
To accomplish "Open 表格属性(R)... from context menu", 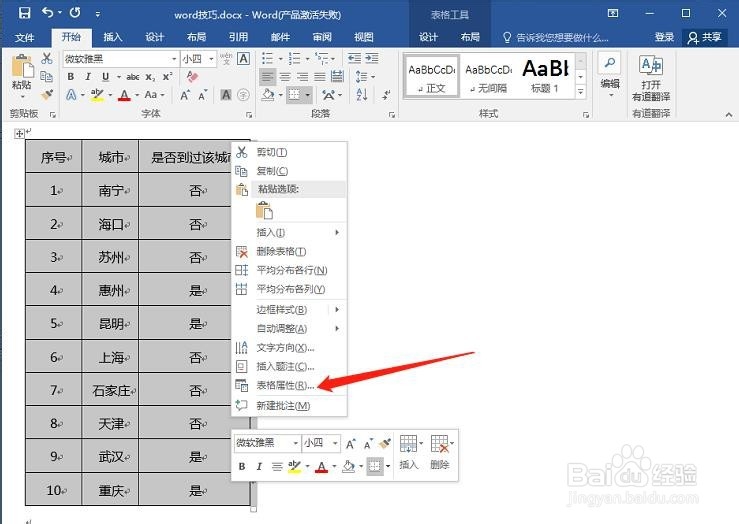I will coord(289,385).
